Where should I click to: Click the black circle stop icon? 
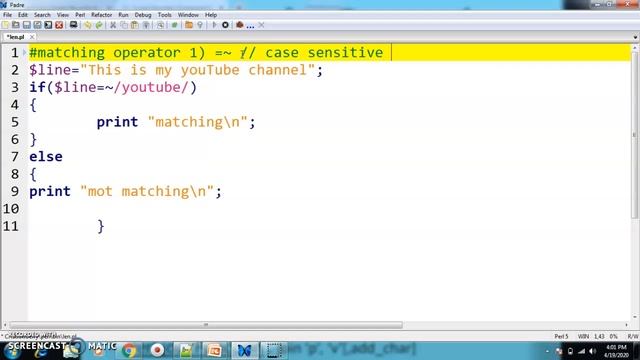(225, 25)
